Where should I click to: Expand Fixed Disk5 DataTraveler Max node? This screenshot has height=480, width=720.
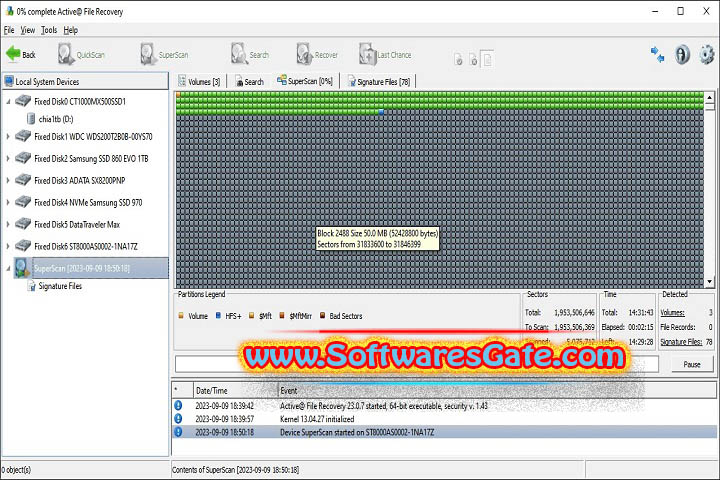pos(8,224)
